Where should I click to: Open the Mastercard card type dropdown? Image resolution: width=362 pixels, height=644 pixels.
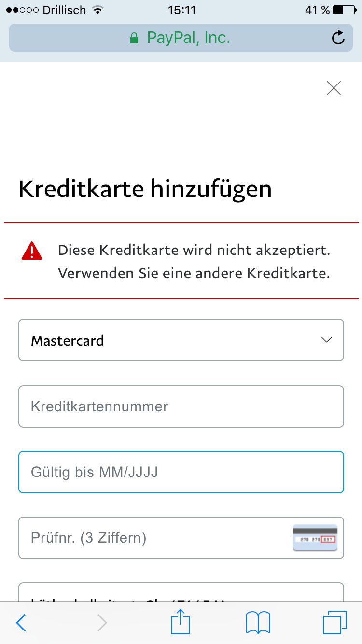181,340
